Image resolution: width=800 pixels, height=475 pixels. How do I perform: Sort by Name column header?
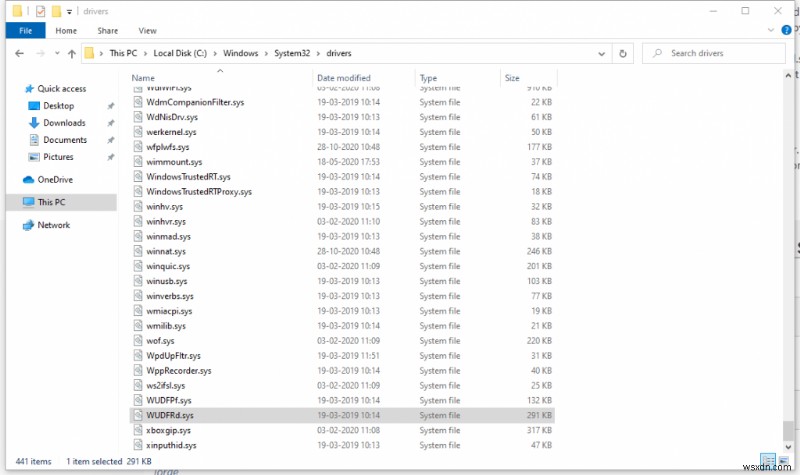point(143,78)
